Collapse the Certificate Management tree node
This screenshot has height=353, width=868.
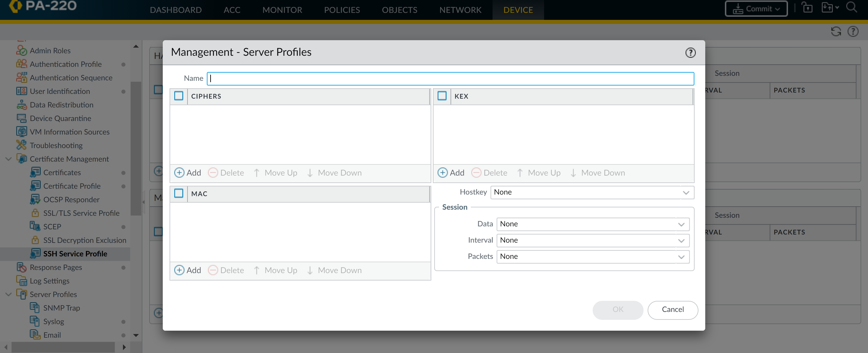click(8, 159)
